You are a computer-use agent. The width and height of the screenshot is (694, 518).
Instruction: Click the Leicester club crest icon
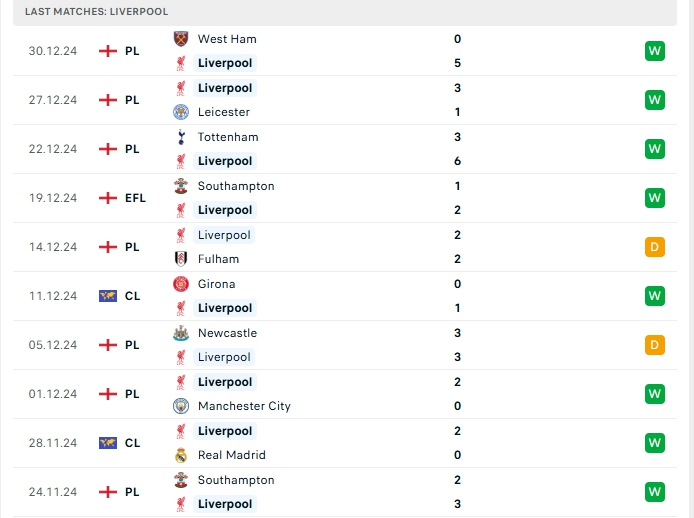pyautogui.click(x=181, y=112)
